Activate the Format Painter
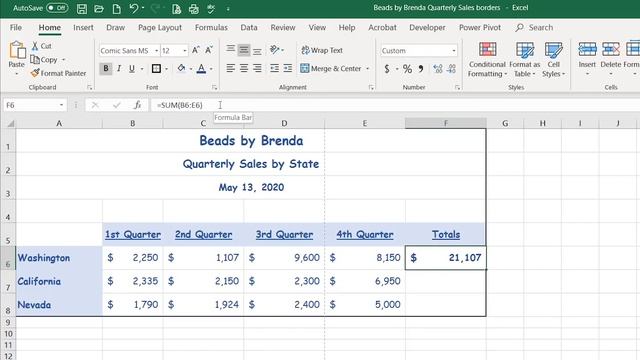Screen dimensions: 640x360 [58, 73]
